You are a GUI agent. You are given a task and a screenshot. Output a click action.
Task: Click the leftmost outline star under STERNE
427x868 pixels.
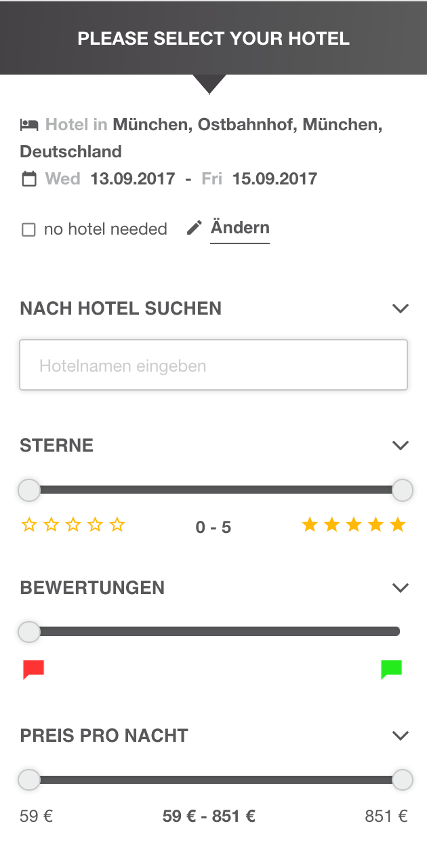(28, 524)
